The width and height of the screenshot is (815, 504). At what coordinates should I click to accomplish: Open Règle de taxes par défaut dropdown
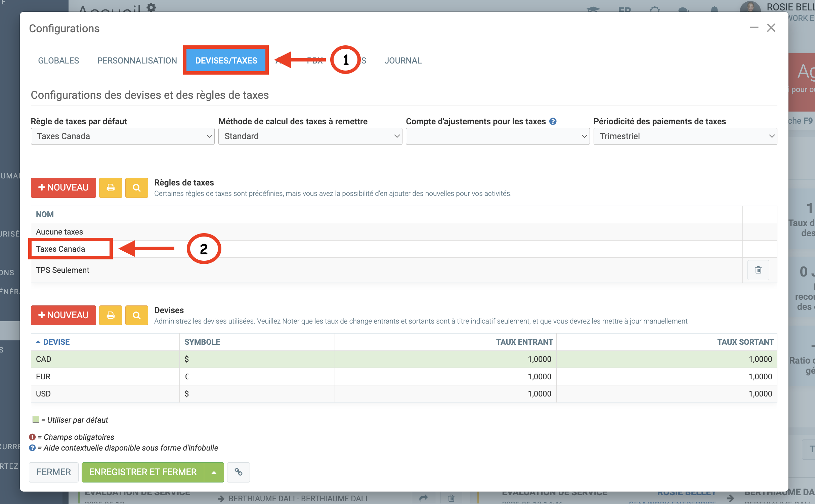(x=123, y=136)
